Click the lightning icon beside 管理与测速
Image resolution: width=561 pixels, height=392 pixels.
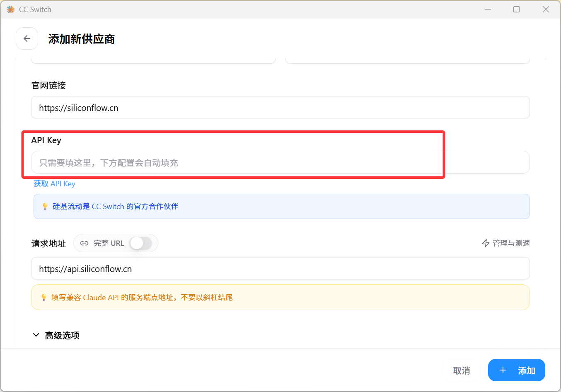tap(486, 243)
